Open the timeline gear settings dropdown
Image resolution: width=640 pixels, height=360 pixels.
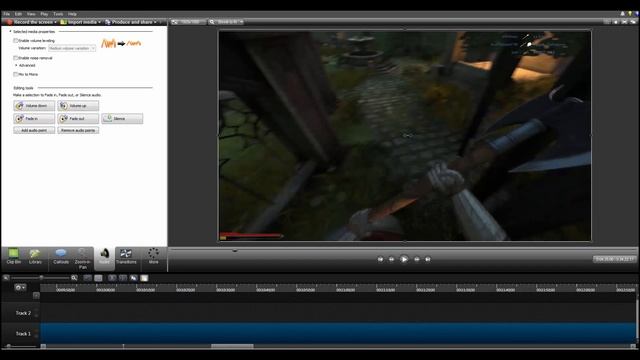20,287
